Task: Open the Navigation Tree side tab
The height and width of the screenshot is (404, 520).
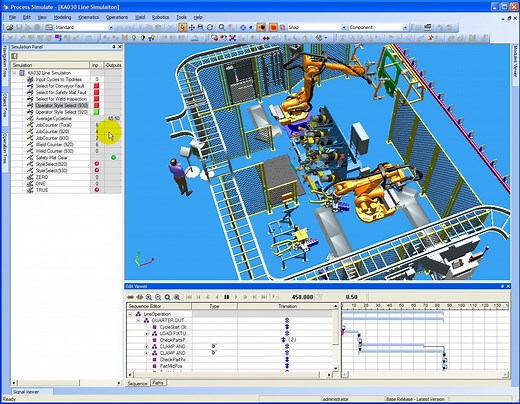Action: point(5,62)
